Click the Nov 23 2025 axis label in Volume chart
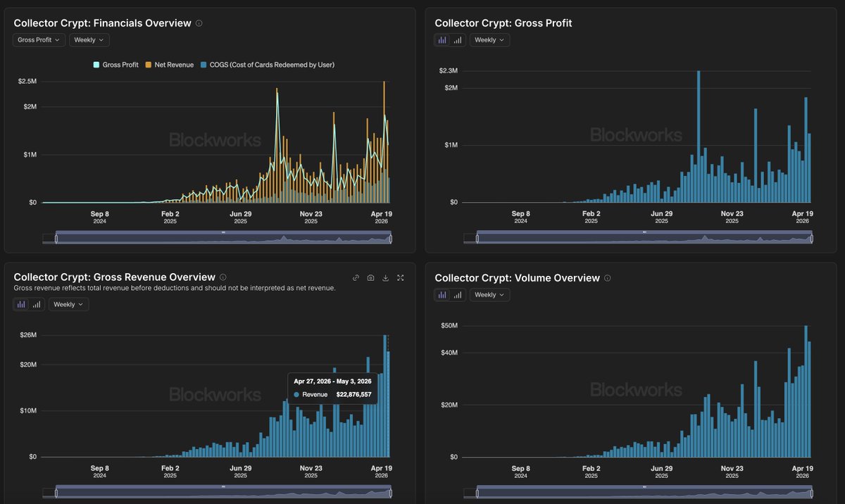The height and width of the screenshot is (504, 845). pyautogui.click(x=732, y=472)
